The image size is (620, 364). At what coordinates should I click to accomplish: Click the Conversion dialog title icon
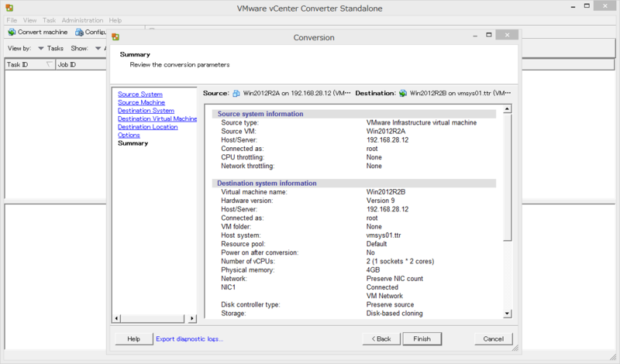pos(115,37)
